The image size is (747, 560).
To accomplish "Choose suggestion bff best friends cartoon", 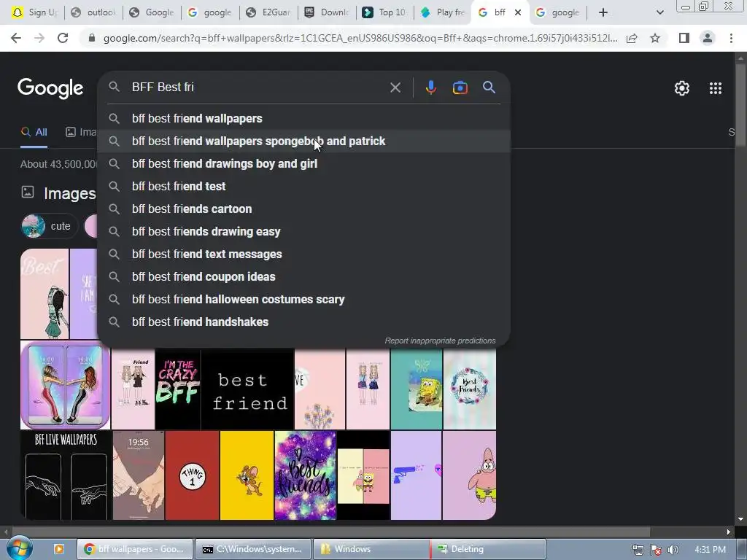I will [x=303, y=209].
